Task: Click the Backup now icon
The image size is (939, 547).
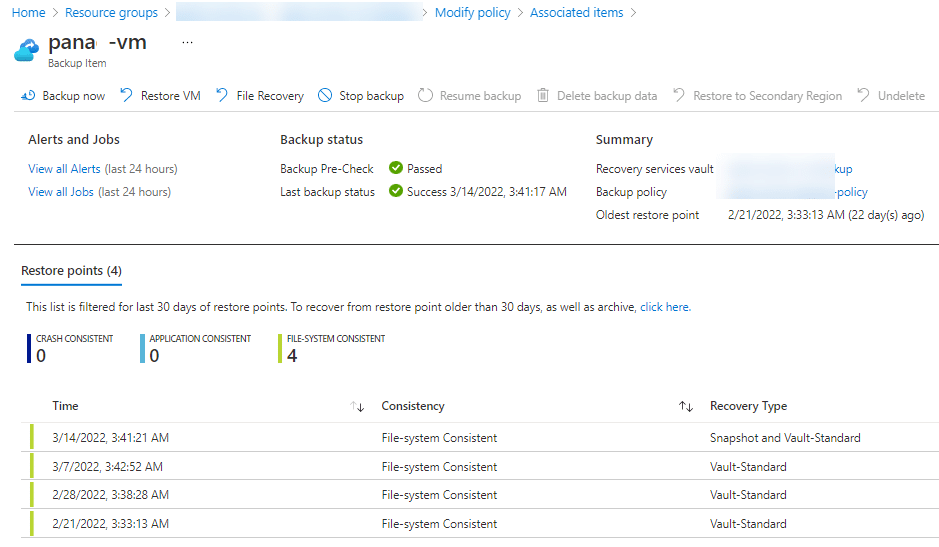Action: (27, 96)
